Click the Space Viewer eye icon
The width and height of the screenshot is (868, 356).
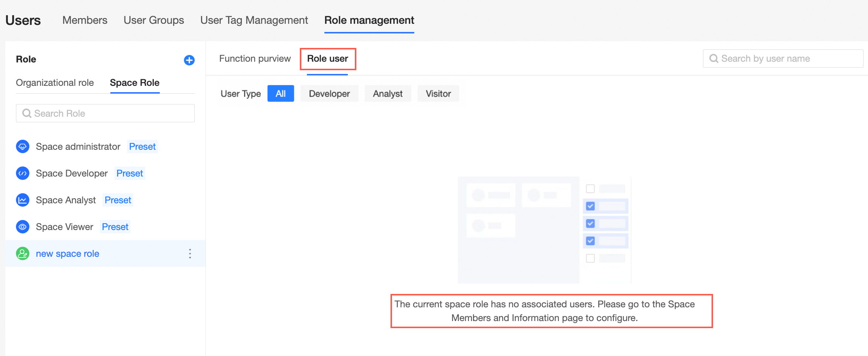[x=23, y=227]
